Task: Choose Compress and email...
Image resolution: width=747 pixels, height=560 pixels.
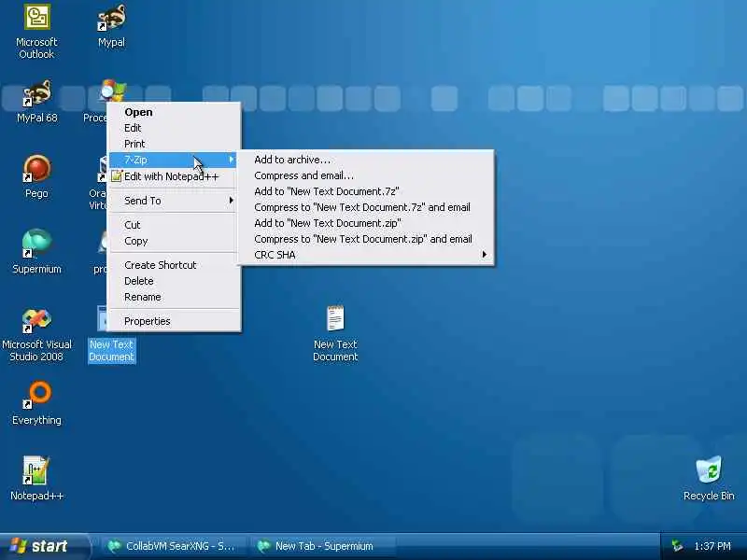Action: pyautogui.click(x=366, y=175)
